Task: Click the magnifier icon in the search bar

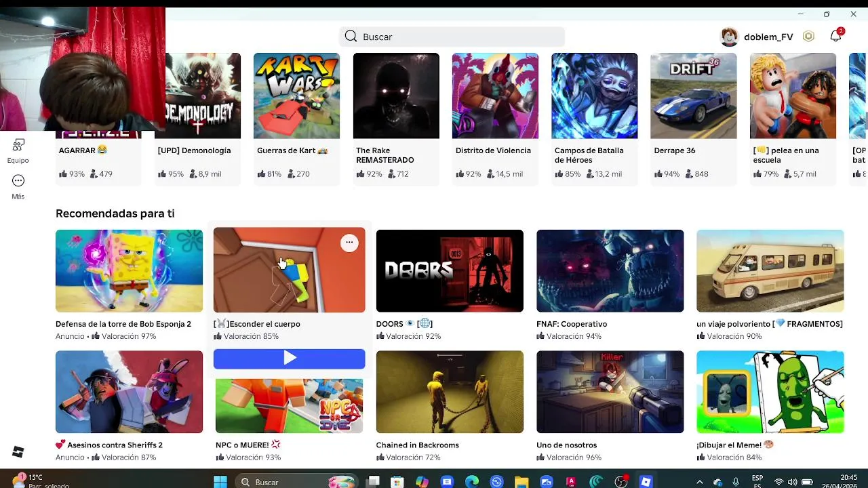Action: [x=351, y=37]
